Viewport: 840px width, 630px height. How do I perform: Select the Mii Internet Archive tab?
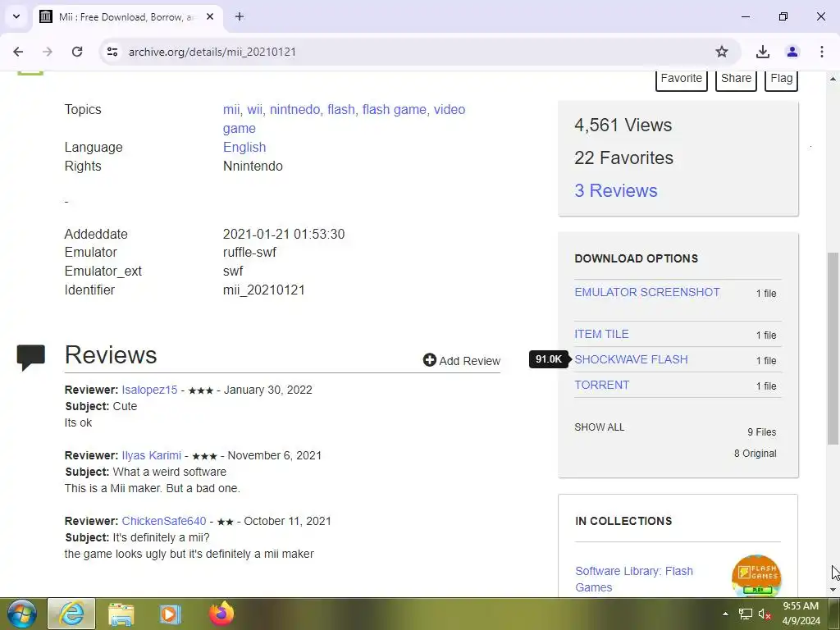(127, 16)
